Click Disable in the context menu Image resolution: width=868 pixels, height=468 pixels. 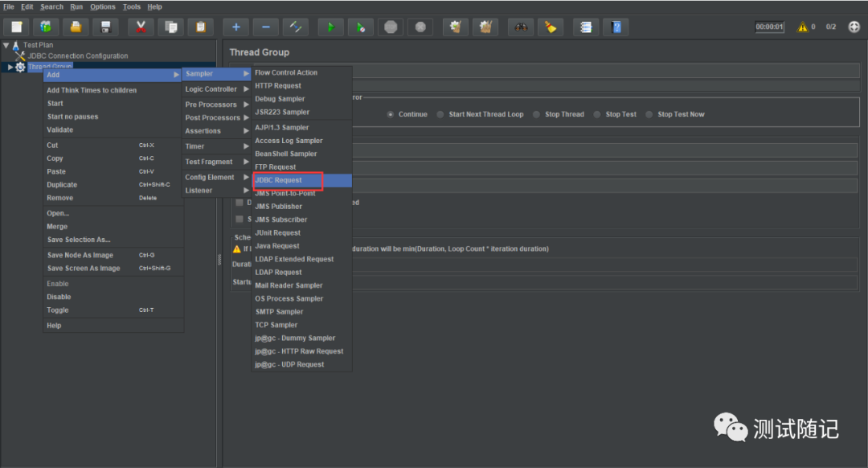point(113,297)
